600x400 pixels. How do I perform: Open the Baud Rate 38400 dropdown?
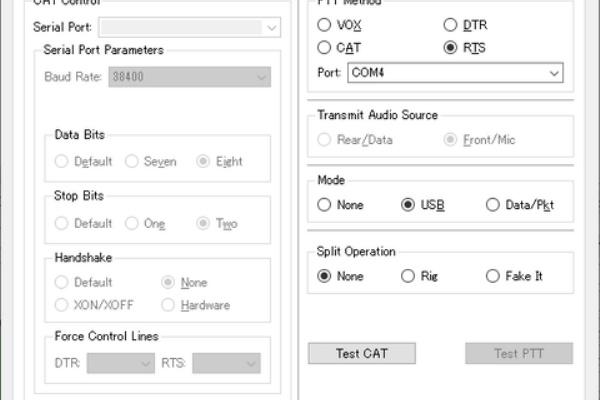point(189,77)
